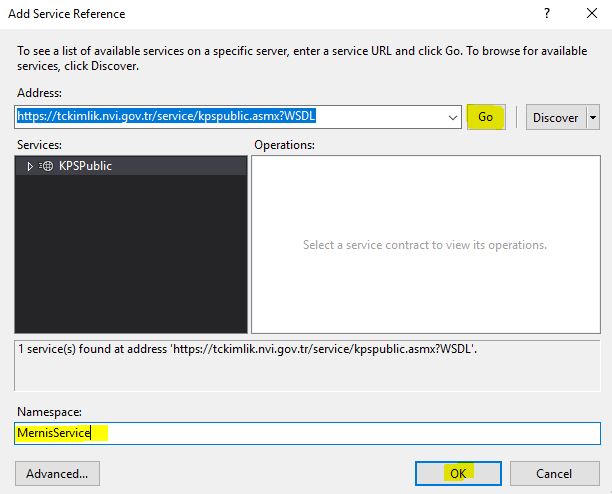Screen dimensions: 612x494
Task: Cancel the Add Service Reference dialog
Action: pos(555,474)
